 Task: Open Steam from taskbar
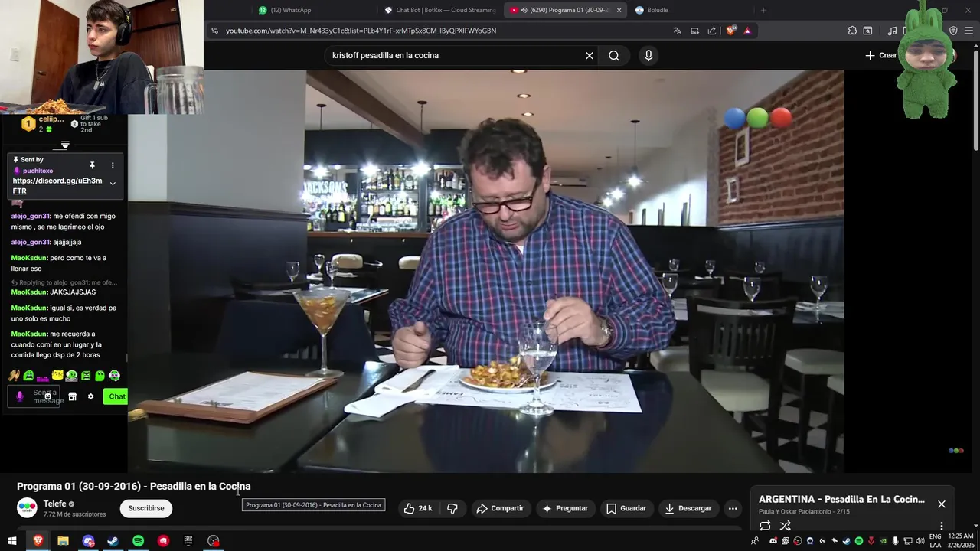click(113, 541)
